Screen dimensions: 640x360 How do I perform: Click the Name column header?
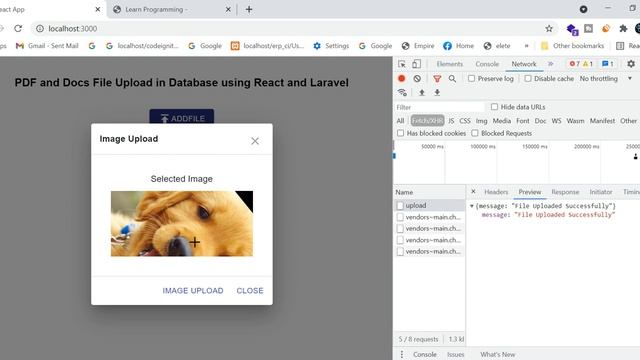point(429,192)
